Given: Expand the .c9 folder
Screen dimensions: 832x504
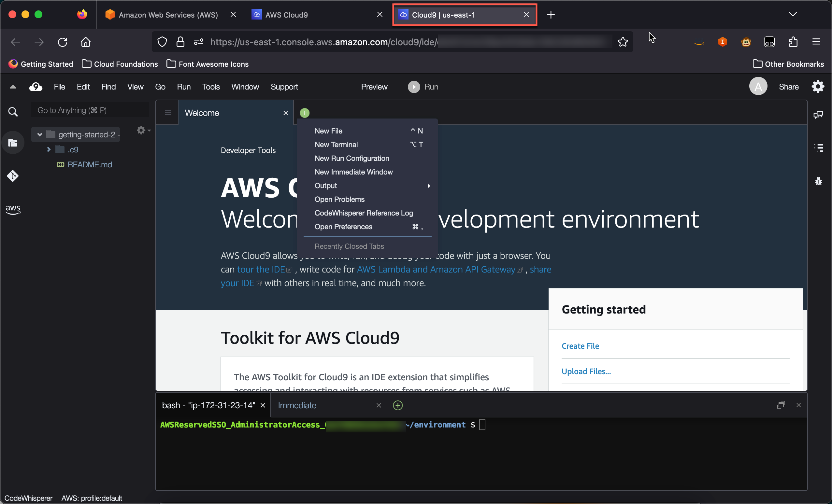Looking at the screenshot, I should tap(49, 149).
